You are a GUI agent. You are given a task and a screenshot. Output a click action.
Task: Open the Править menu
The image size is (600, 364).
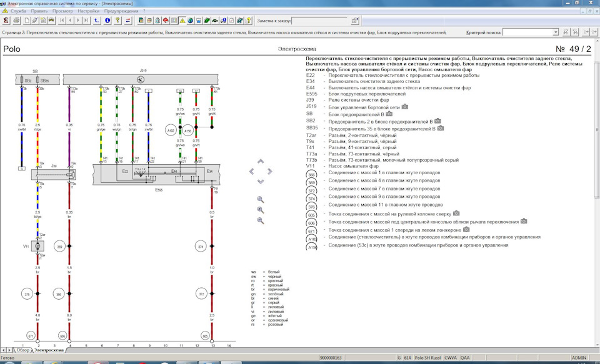tap(39, 11)
